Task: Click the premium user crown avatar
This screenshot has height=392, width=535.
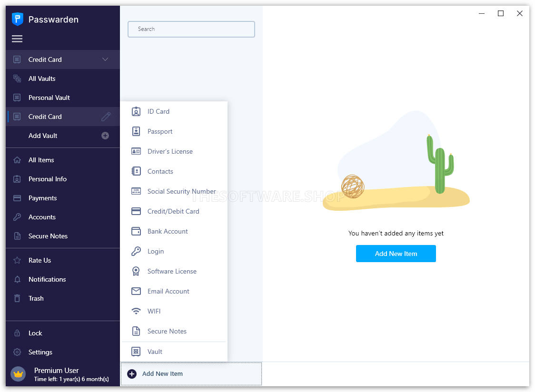Action: (18, 374)
